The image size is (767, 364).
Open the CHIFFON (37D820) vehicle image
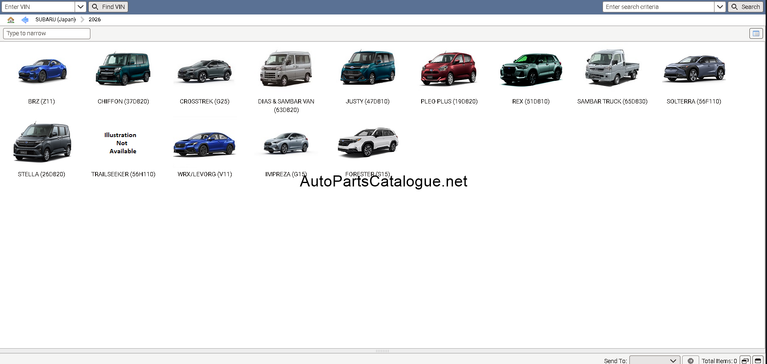[123, 68]
